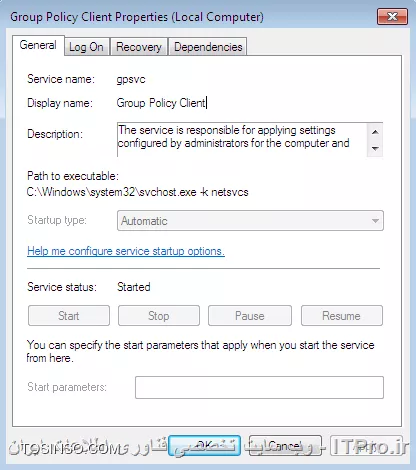Open the Recovery tab
The height and width of the screenshot is (470, 416).
pos(139,47)
